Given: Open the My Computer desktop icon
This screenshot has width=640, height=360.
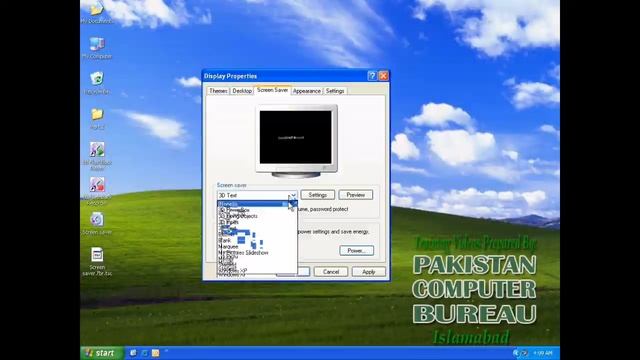Looking at the screenshot, I should (97, 47).
